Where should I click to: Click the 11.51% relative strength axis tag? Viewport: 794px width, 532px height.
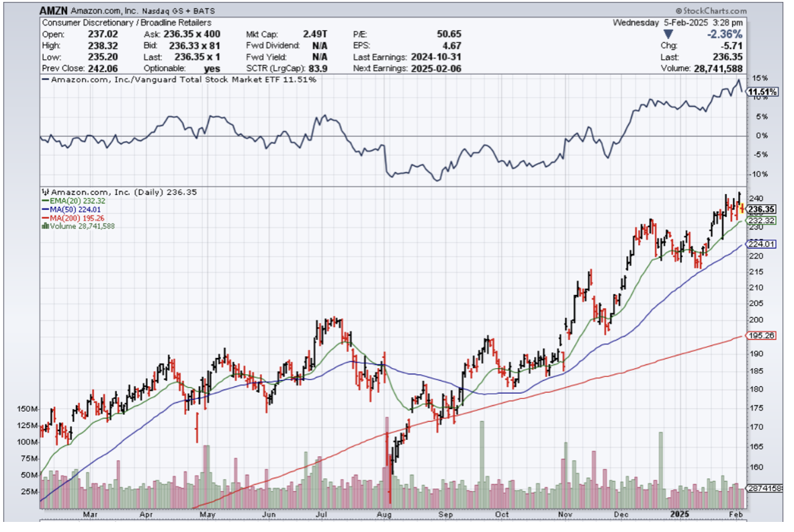(x=762, y=92)
